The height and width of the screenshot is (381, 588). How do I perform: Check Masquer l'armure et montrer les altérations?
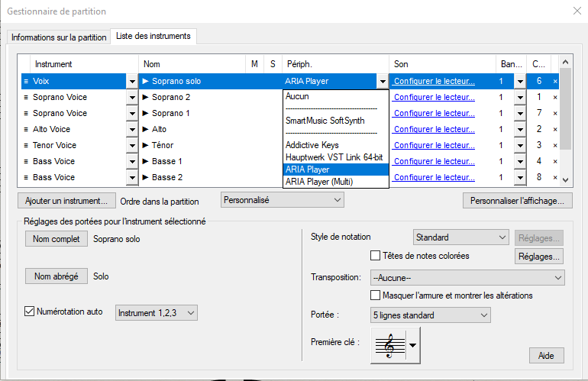tap(375, 295)
